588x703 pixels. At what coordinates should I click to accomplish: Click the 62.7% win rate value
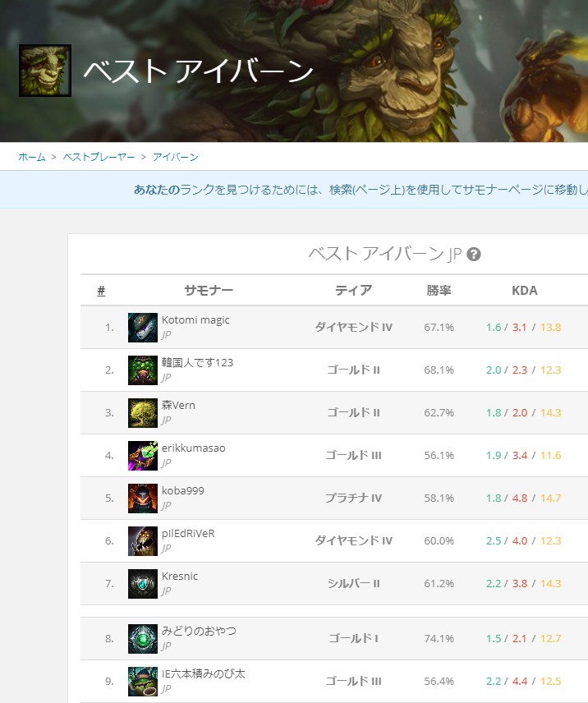point(439,412)
